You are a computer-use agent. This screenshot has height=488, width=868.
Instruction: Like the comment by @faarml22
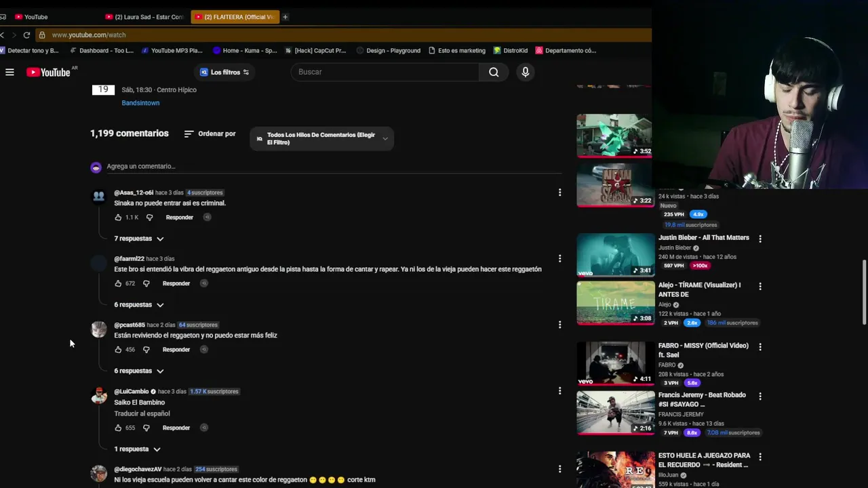point(118,283)
